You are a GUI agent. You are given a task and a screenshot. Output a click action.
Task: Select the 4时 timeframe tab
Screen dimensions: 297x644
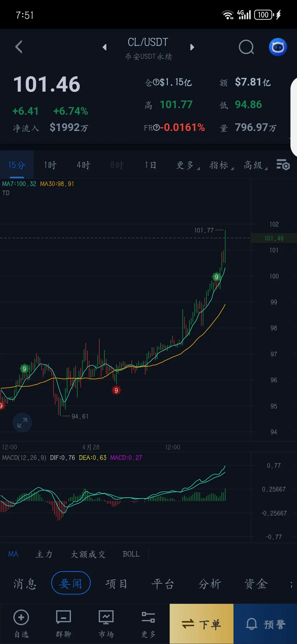point(84,165)
